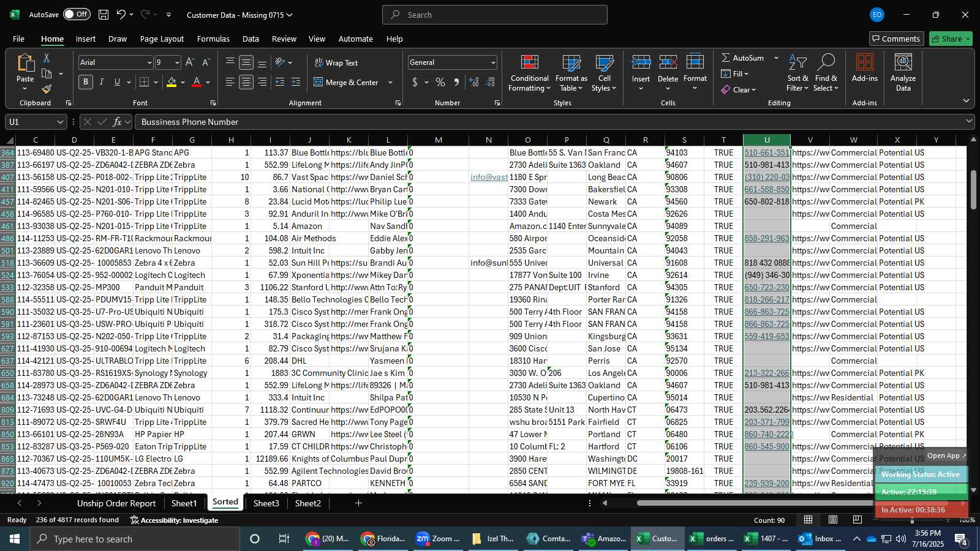The height and width of the screenshot is (551, 980).
Task: Switch to Page Layout view icon
Action: pos(832,520)
